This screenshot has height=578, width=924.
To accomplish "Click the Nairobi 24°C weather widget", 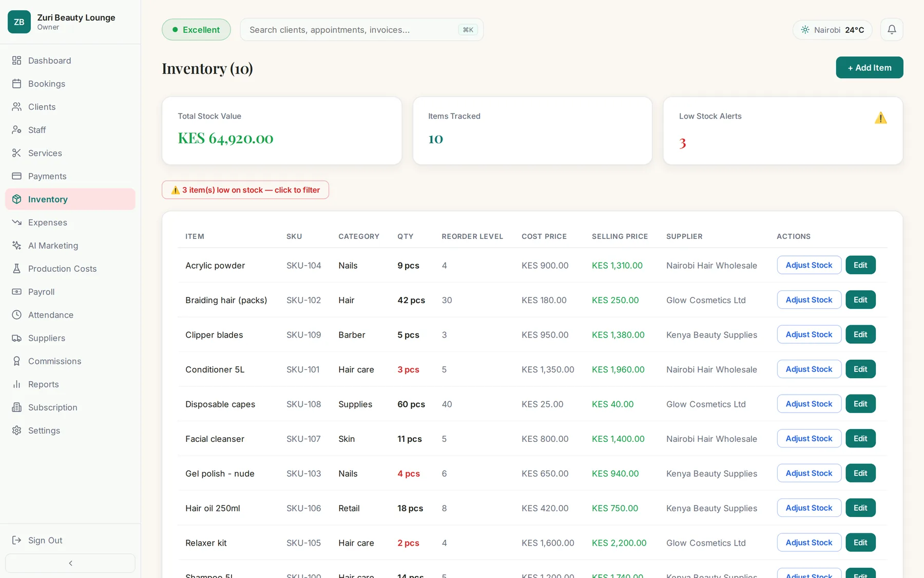I will pos(832,30).
